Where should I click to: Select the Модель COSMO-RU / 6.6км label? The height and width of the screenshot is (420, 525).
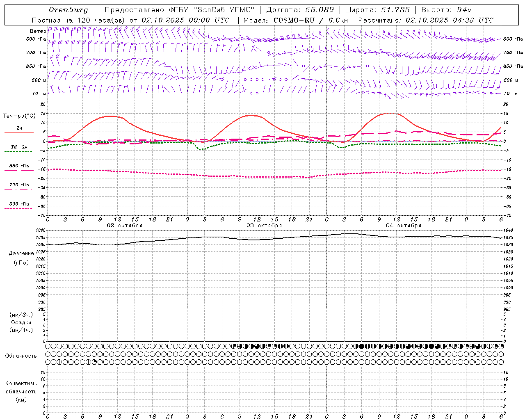[295, 20]
